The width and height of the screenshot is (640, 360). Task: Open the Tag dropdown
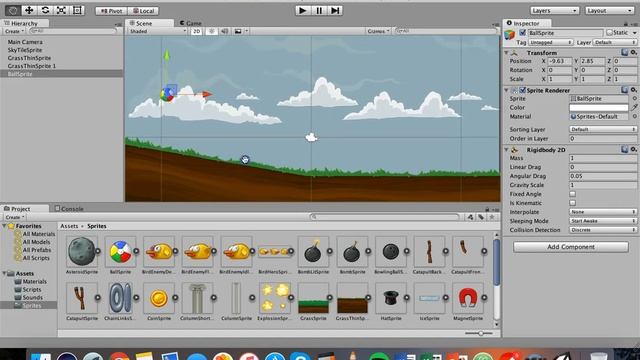tap(551, 42)
